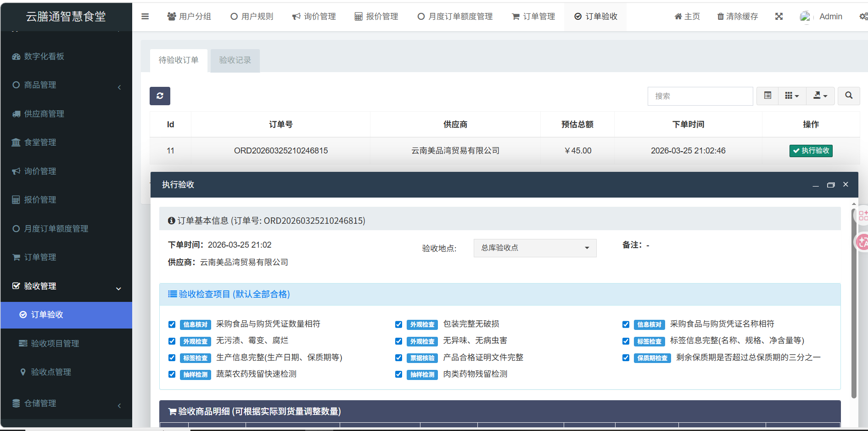Toggle the table card view icon
This screenshot has width=868, height=431.
[x=767, y=96]
